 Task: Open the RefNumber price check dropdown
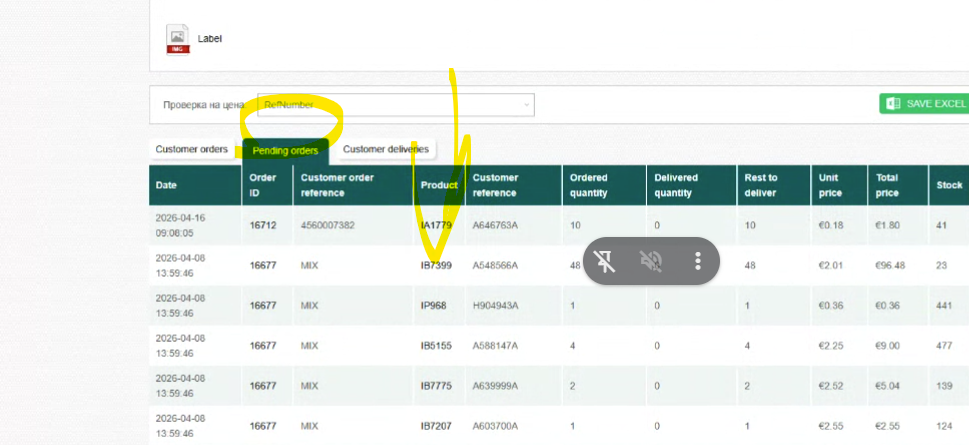pos(395,104)
